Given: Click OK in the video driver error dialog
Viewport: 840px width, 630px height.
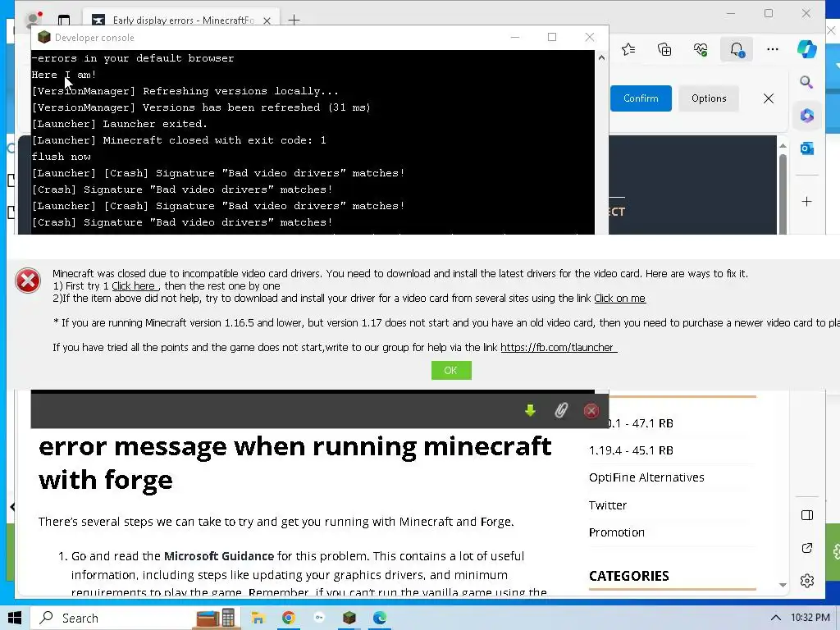Looking at the screenshot, I should (x=451, y=370).
